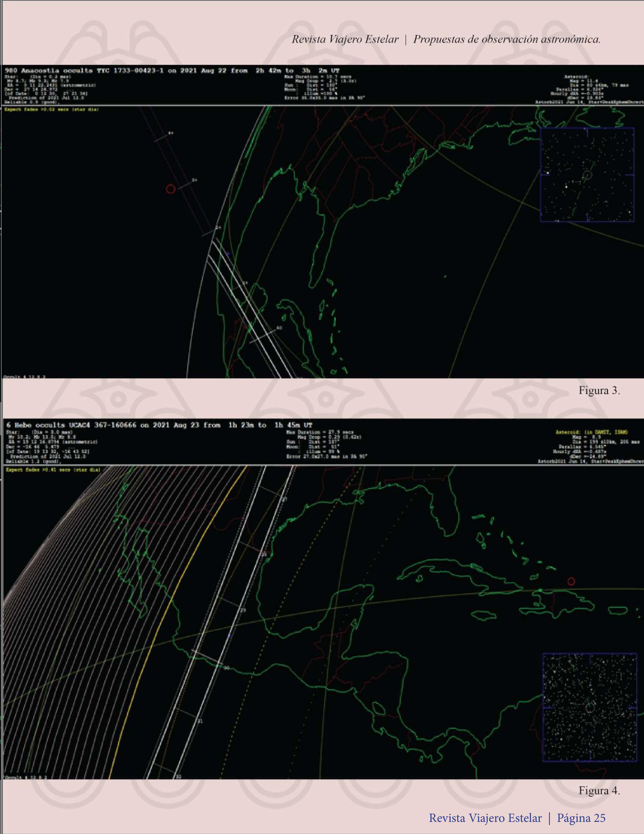Click 'Propuestas de observación astronómica.' header text
Viewport: 644px width, 834px height.
coord(507,39)
